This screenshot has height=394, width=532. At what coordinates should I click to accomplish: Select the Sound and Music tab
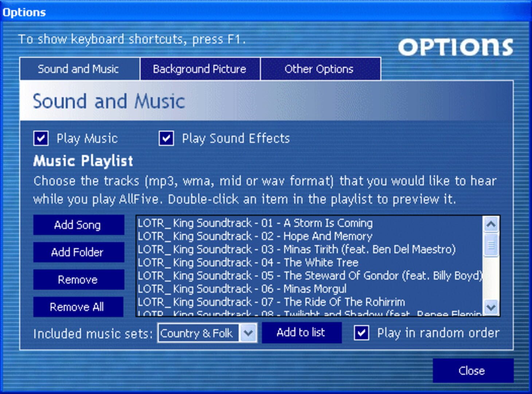point(79,69)
